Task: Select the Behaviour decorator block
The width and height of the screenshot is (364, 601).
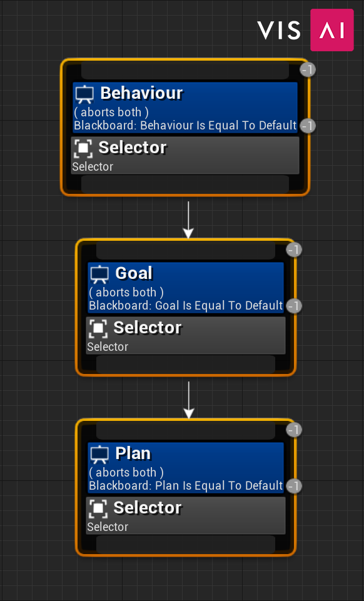Action: pyautogui.click(x=185, y=108)
